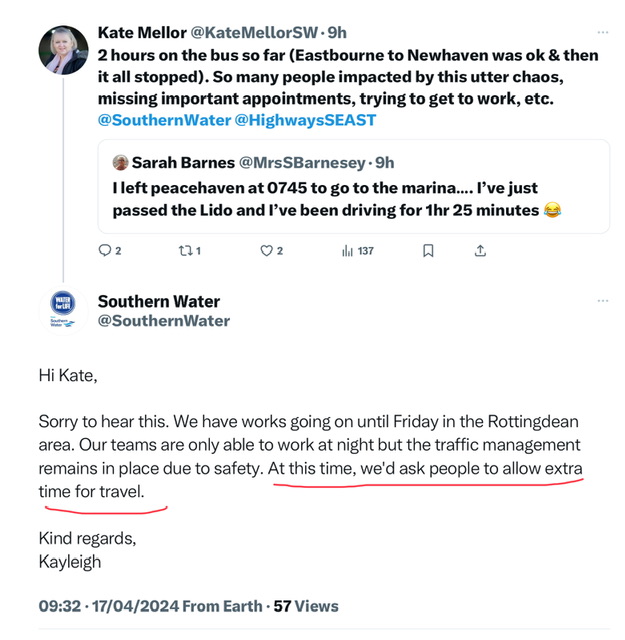Click the reply icon under Kate's tweet
625x640 pixels.
click(x=105, y=250)
